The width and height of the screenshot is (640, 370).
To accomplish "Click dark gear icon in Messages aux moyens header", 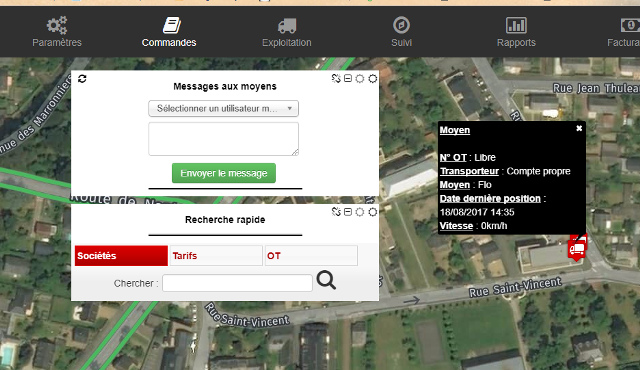I will [373, 79].
